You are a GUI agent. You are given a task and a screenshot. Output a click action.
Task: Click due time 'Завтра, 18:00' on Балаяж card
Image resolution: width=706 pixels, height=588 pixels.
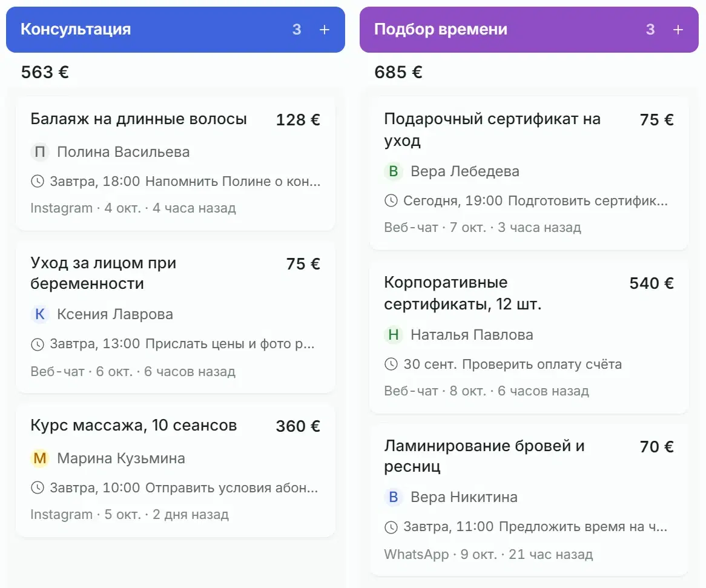coord(95,182)
